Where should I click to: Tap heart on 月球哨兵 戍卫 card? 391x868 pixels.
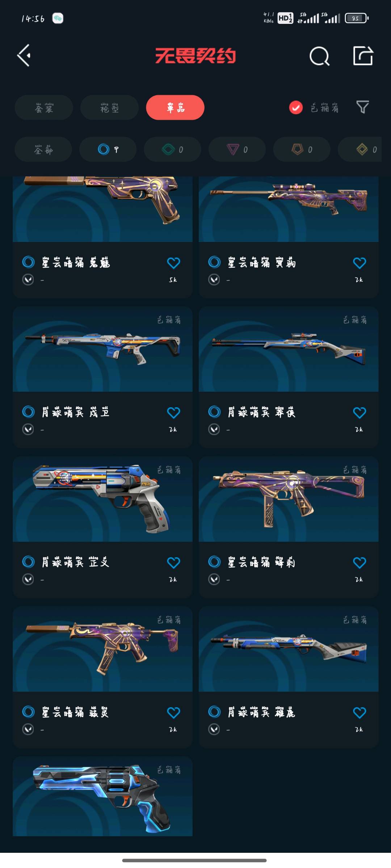pyautogui.click(x=173, y=413)
